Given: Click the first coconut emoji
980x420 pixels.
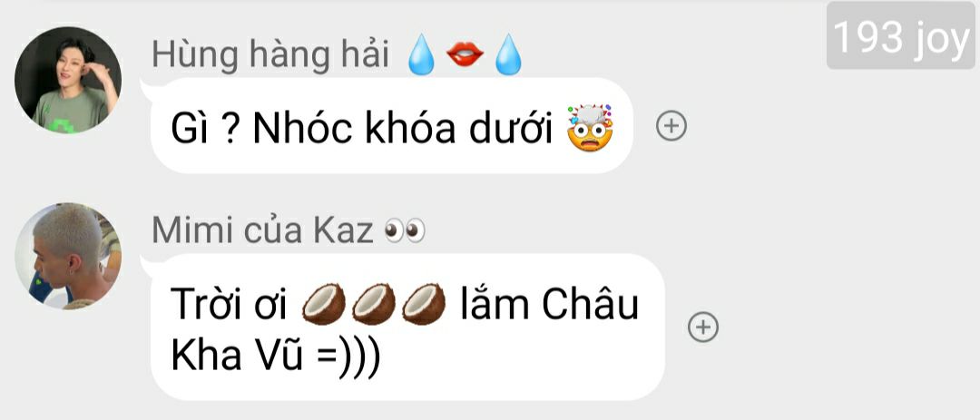Looking at the screenshot, I should (324, 305).
